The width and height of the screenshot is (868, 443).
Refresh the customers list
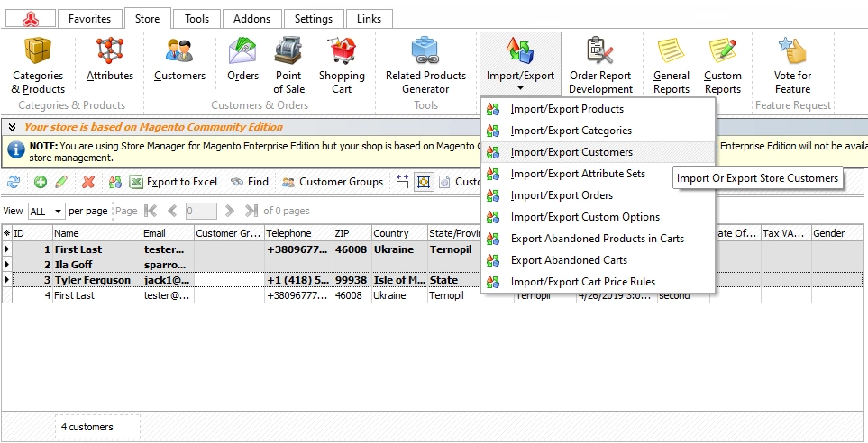[x=14, y=181]
